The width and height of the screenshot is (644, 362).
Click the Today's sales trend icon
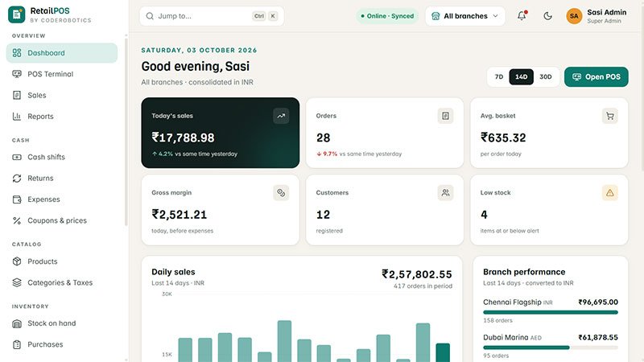point(281,116)
